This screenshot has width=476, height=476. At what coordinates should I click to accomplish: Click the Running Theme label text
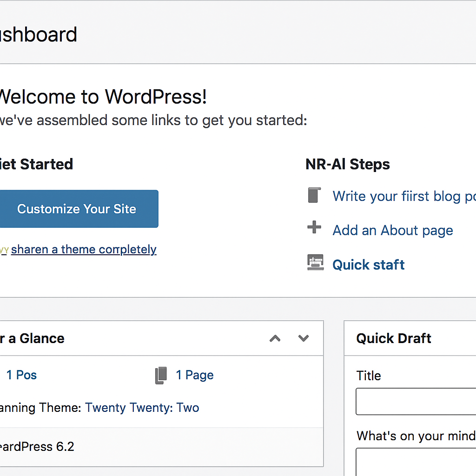(41, 407)
